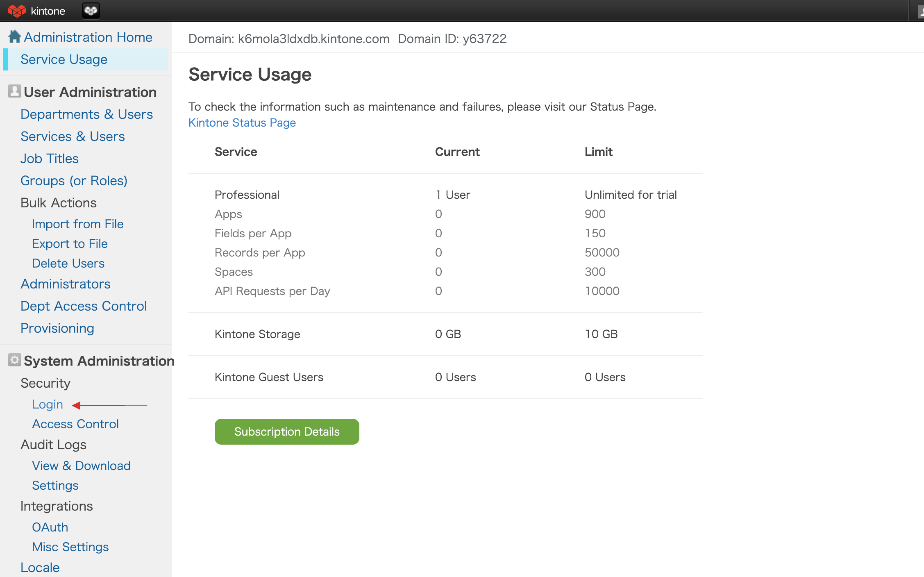Open Import from File
Screen dimensions: 924x577
pos(78,224)
